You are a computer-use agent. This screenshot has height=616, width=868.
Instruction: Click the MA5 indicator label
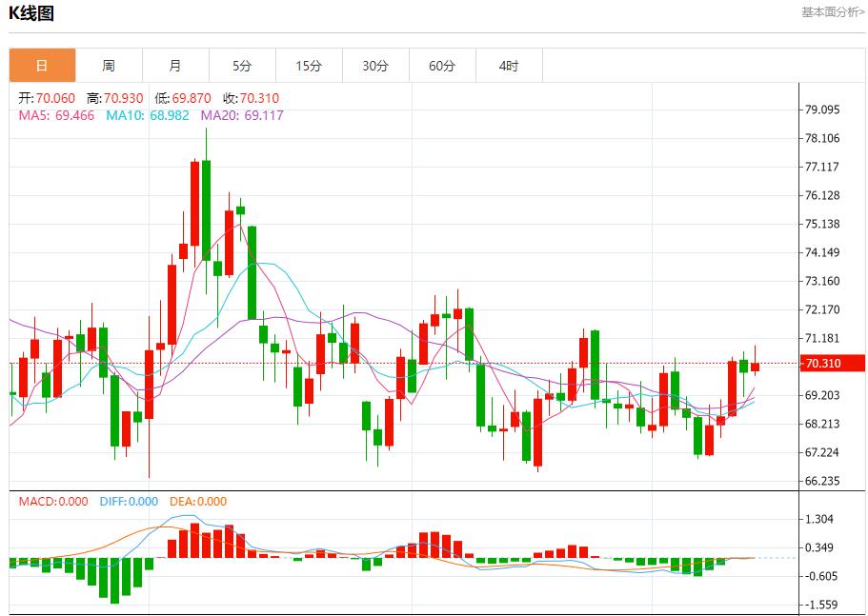(56, 115)
